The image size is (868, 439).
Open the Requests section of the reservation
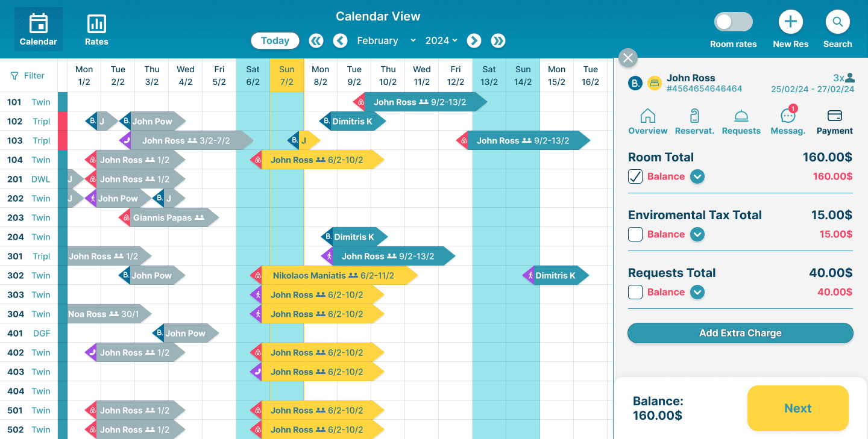pos(741,122)
